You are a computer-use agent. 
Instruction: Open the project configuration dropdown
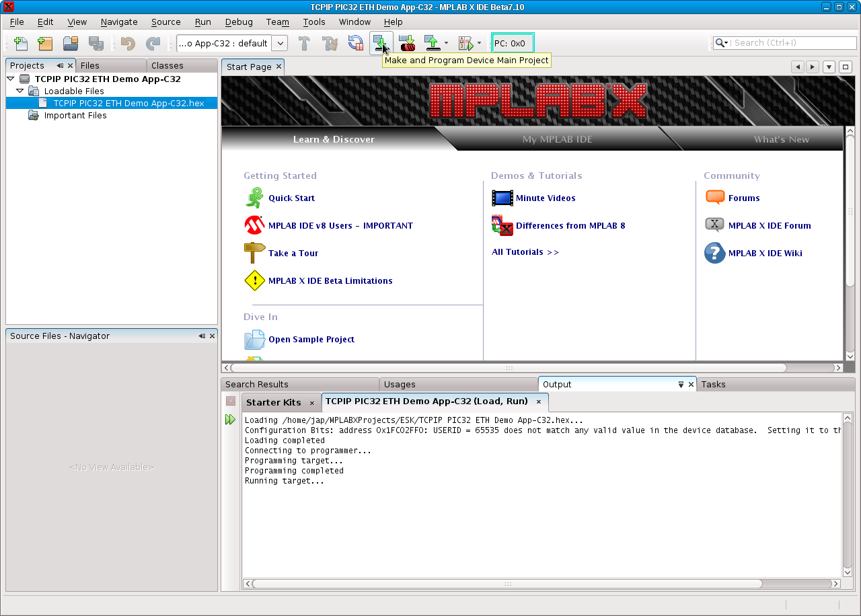tap(280, 43)
